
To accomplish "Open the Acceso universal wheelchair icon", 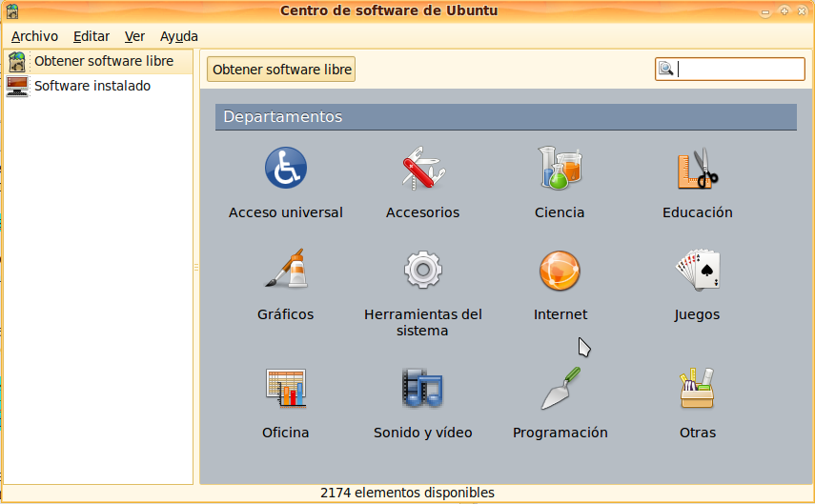I will pyautogui.click(x=285, y=168).
